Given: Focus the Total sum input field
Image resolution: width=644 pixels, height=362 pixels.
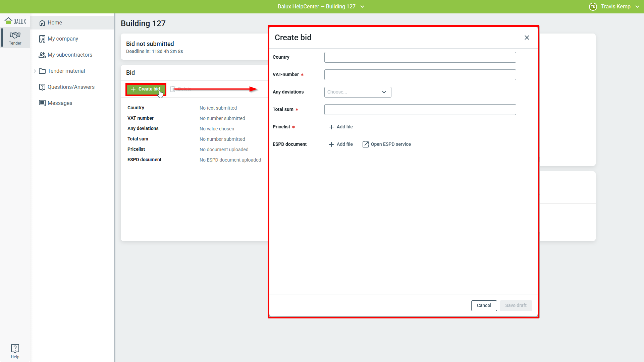Looking at the screenshot, I should click(420, 110).
